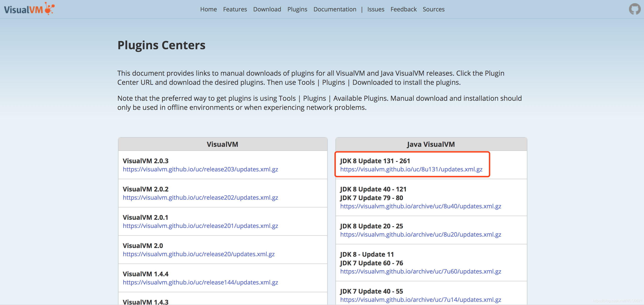Open VisualVM 2.0.1 release201 updates link

click(200, 226)
